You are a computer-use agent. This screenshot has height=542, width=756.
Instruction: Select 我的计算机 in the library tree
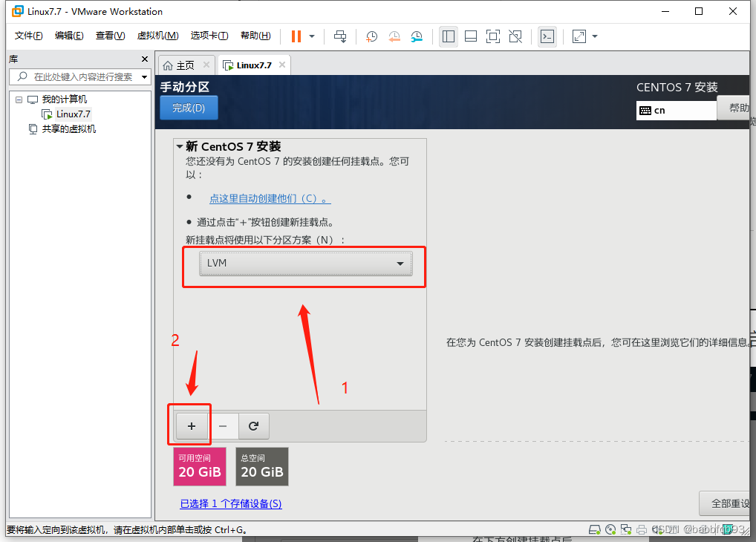[x=64, y=99]
